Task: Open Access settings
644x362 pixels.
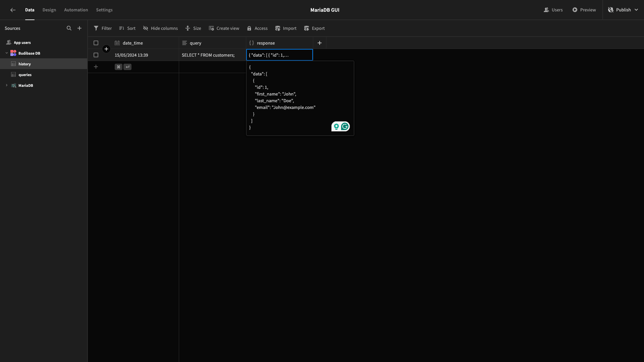Action: [257, 28]
